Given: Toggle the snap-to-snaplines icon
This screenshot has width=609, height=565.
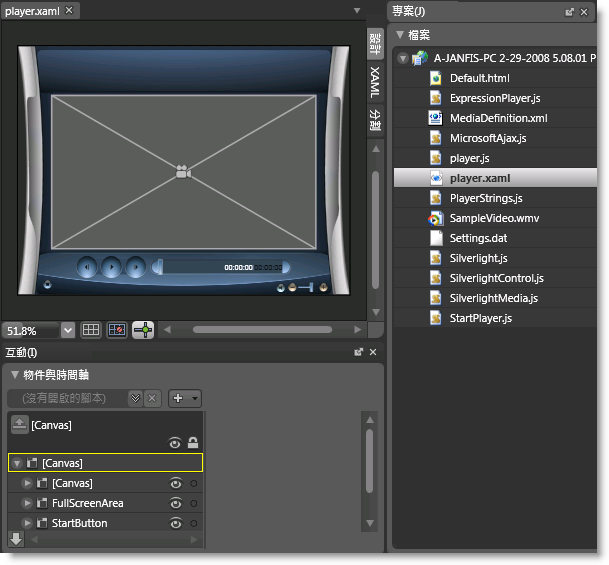Looking at the screenshot, I should [143, 330].
